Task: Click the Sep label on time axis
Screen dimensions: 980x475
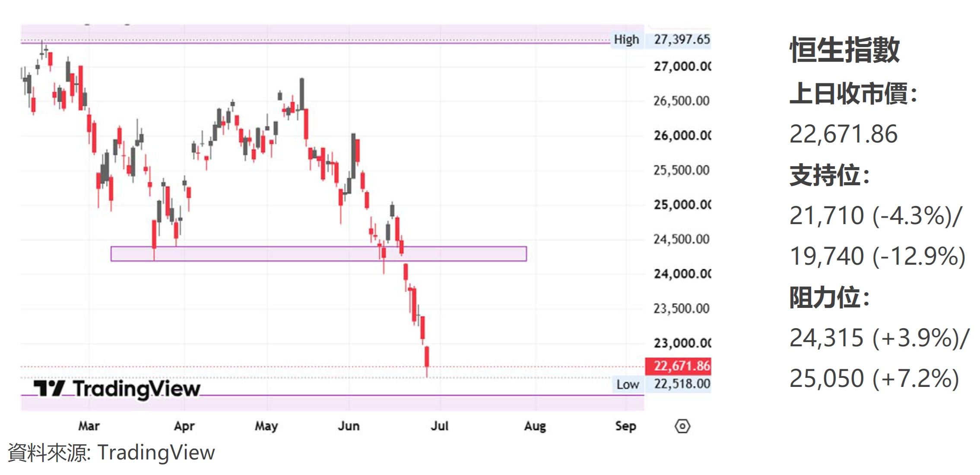Action: click(626, 427)
